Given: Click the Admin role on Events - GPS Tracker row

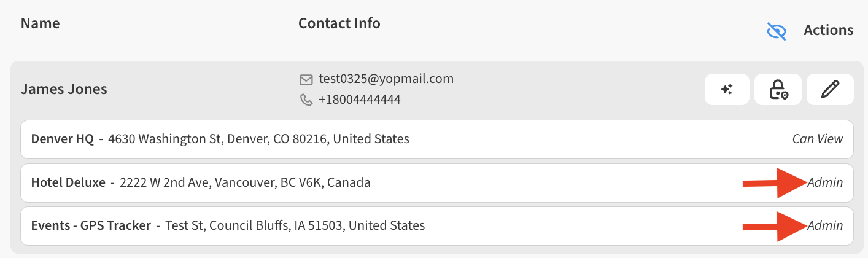Looking at the screenshot, I should coord(825,225).
